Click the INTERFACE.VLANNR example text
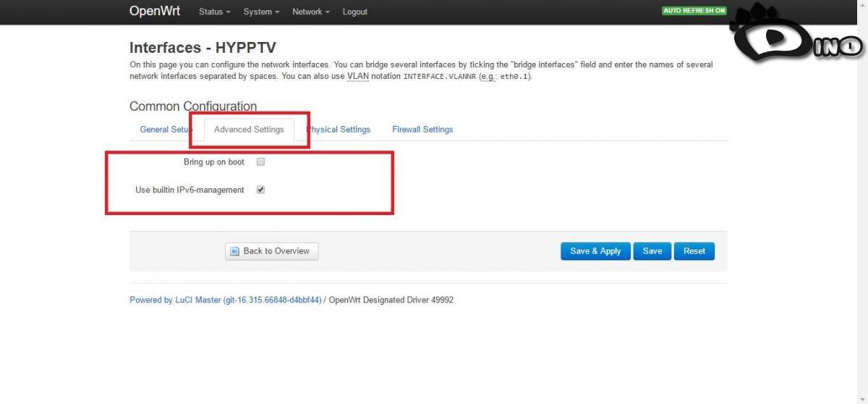The height and width of the screenshot is (404, 868). tap(440, 76)
